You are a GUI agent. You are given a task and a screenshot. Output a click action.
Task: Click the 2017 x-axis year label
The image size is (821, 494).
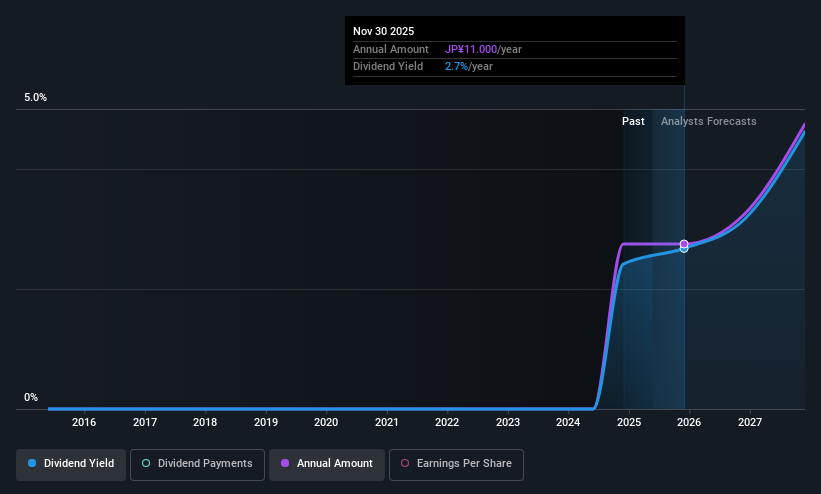coord(145,422)
